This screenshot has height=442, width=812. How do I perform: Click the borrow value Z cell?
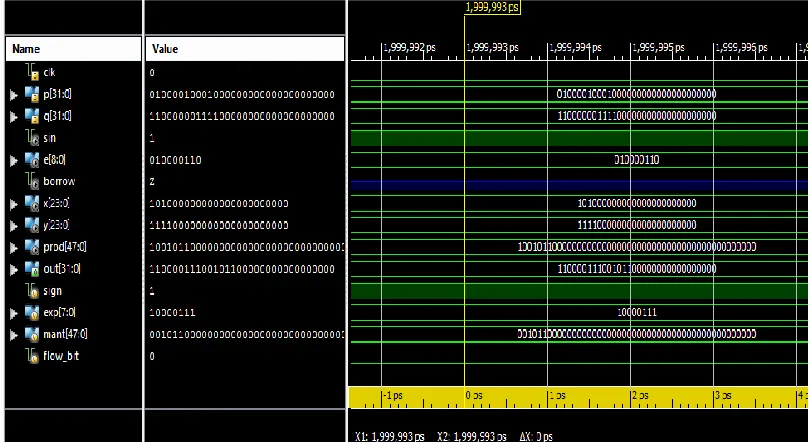[x=152, y=182]
